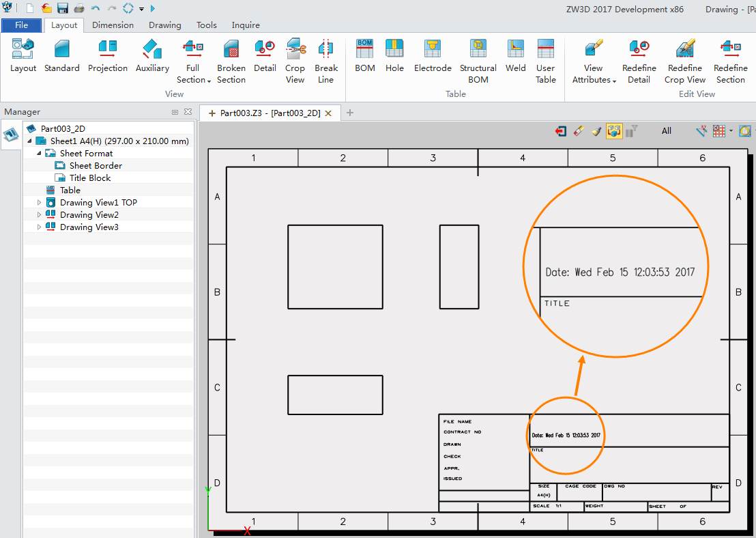Image resolution: width=756 pixels, height=538 pixels.
Task: Expand the Drawing View3 node
Action: (x=39, y=227)
